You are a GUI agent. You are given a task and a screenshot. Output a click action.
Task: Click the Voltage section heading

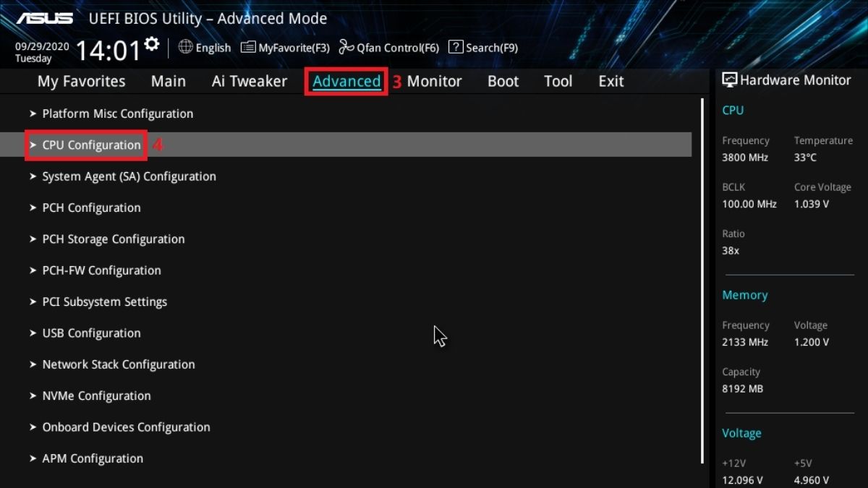741,433
